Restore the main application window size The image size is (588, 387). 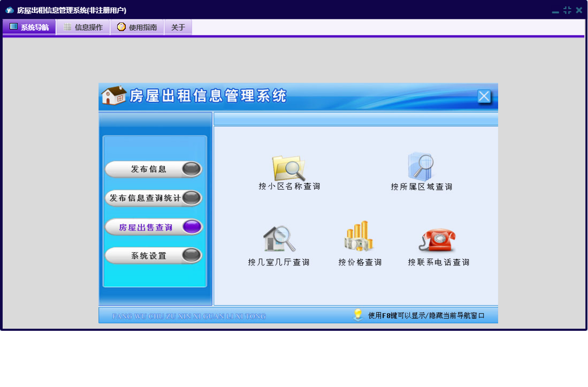(x=567, y=10)
